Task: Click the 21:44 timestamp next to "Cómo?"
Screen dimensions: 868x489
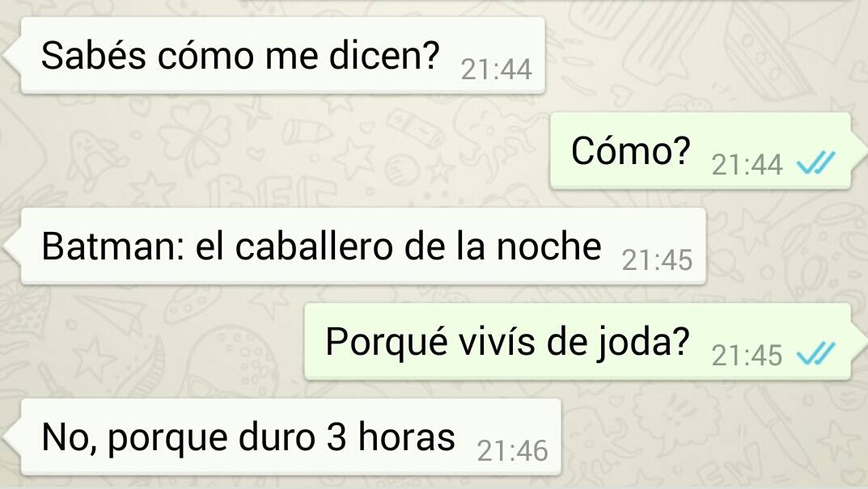Action: pos(747,164)
